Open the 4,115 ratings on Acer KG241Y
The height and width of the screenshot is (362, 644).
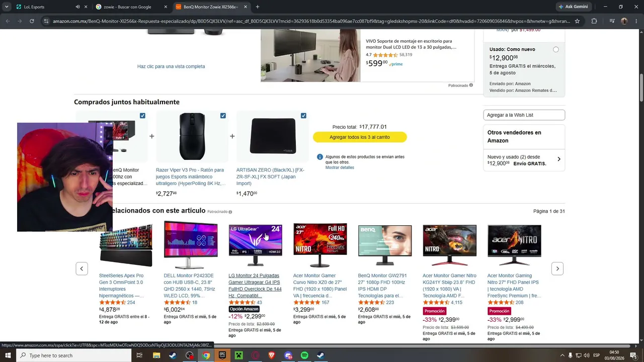(x=456, y=303)
